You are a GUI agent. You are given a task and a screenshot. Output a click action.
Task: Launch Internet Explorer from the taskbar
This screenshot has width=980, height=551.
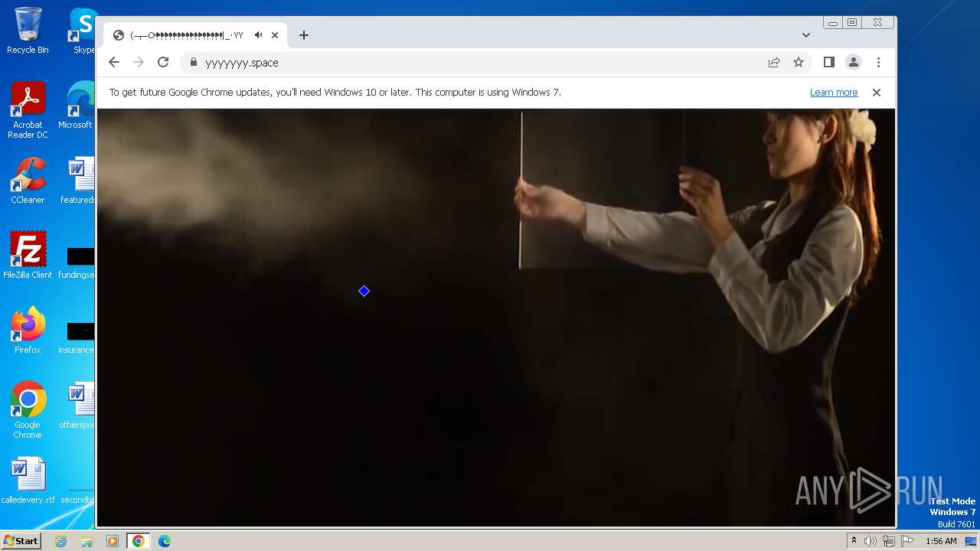point(61,541)
